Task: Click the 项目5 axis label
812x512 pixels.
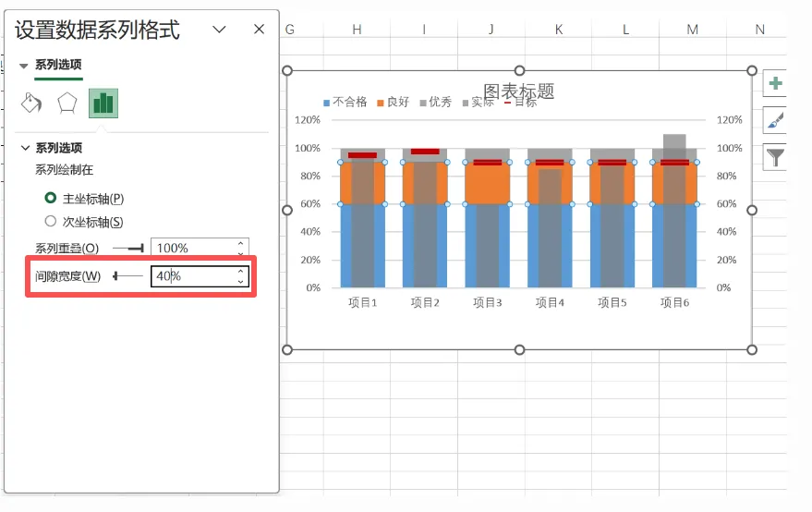Action: 612,302
